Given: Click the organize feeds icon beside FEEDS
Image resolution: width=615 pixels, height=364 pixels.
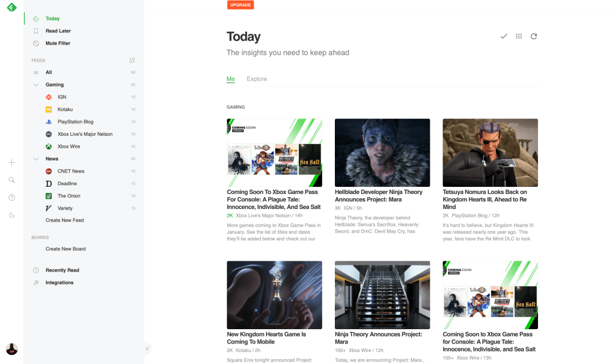Looking at the screenshot, I should [x=132, y=60].
